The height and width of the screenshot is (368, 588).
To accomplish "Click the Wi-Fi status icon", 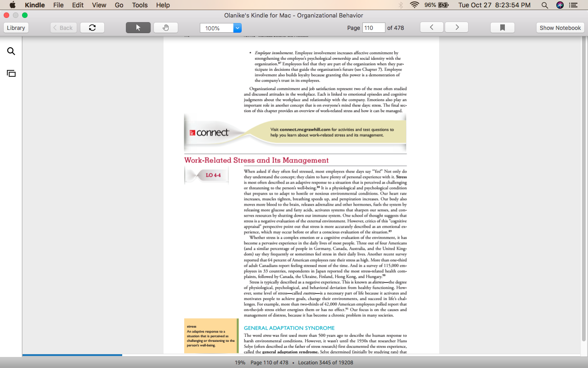I will pos(414,5).
